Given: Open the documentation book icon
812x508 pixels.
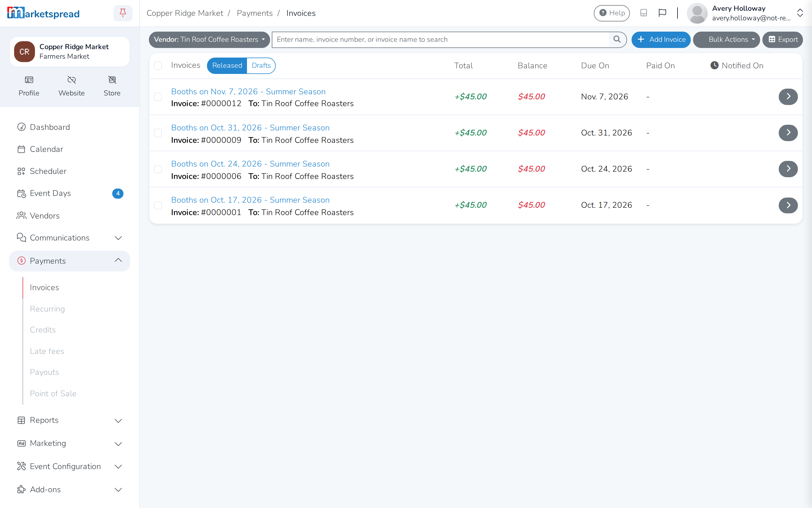Looking at the screenshot, I should [644, 13].
